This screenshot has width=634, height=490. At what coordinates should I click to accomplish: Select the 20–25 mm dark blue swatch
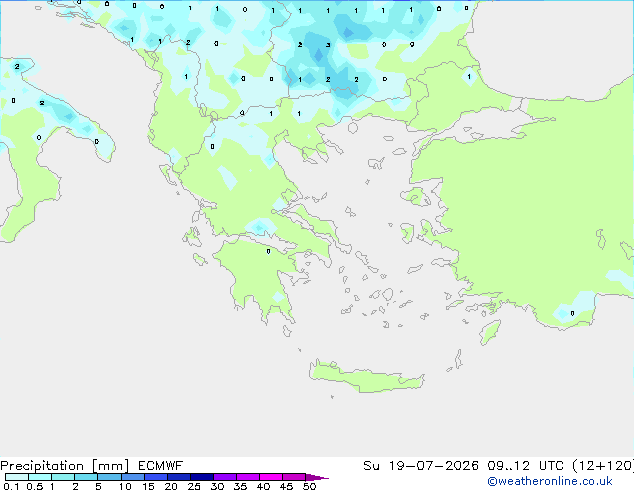click(179, 477)
